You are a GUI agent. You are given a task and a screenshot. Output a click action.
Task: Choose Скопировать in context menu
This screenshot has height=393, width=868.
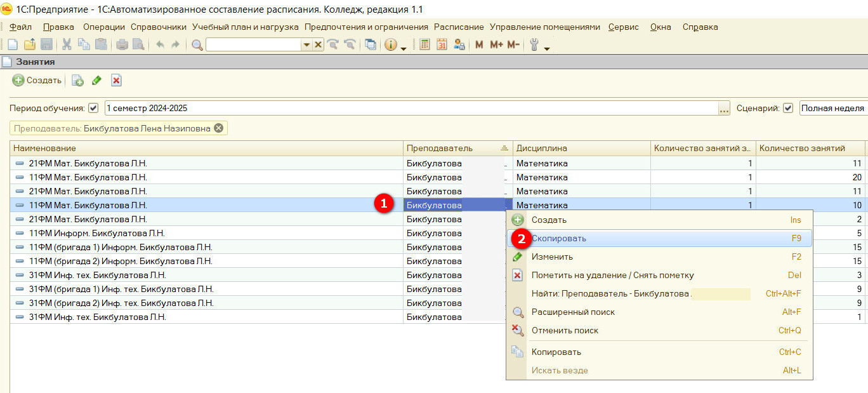(659, 239)
